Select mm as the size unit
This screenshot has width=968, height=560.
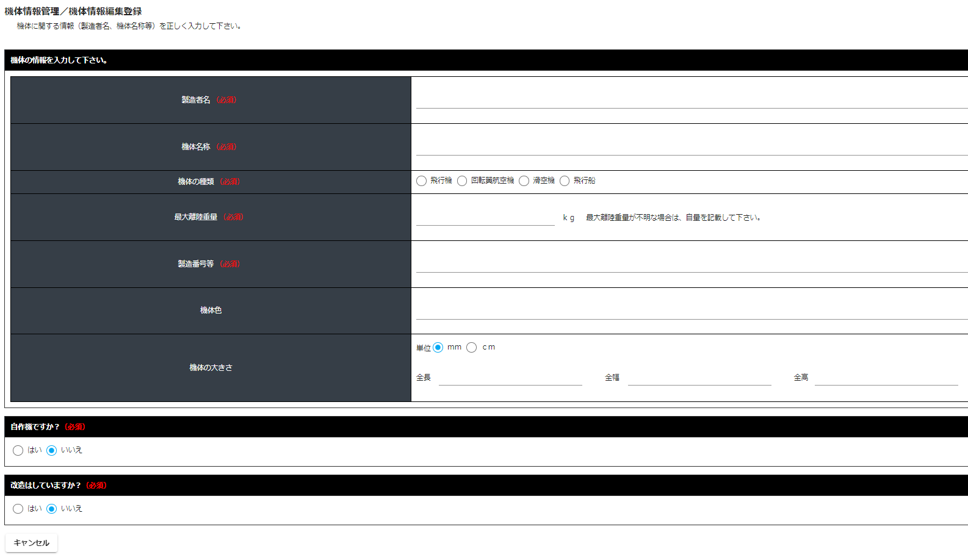tap(438, 348)
